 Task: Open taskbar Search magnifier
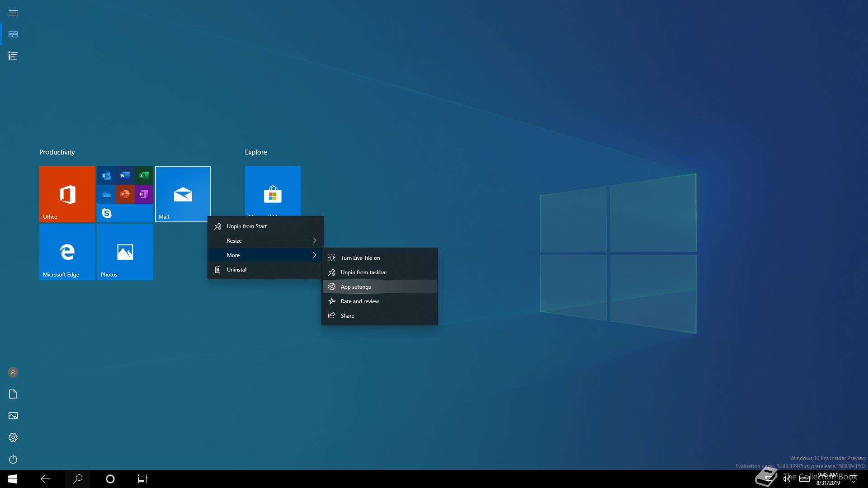pos(78,479)
